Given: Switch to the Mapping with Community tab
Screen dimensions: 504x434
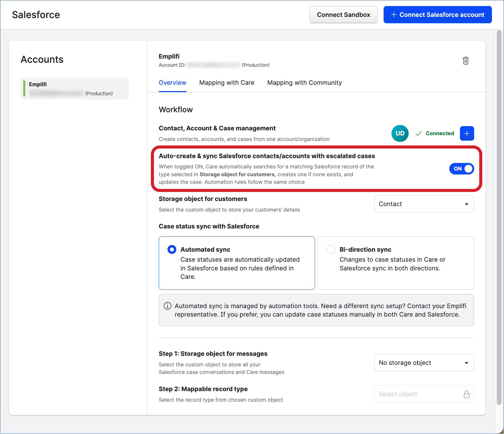Looking at the screenshot, I should (304, 82).
